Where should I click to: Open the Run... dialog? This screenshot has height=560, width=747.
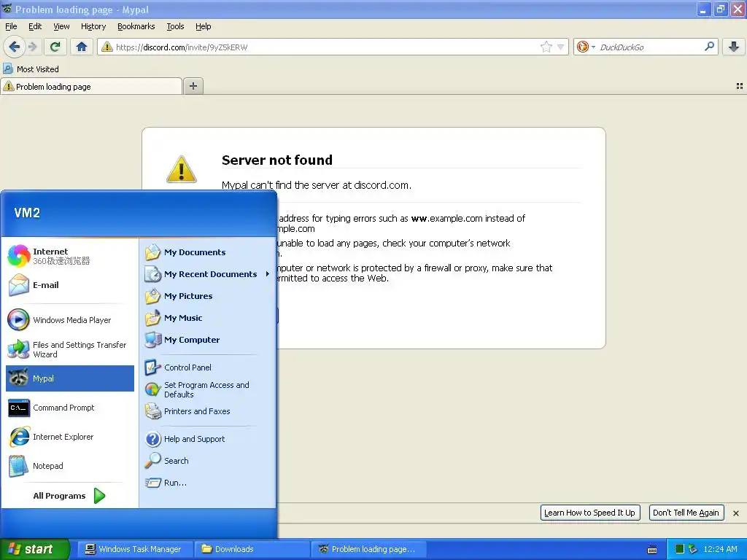[x=207, y=483]
